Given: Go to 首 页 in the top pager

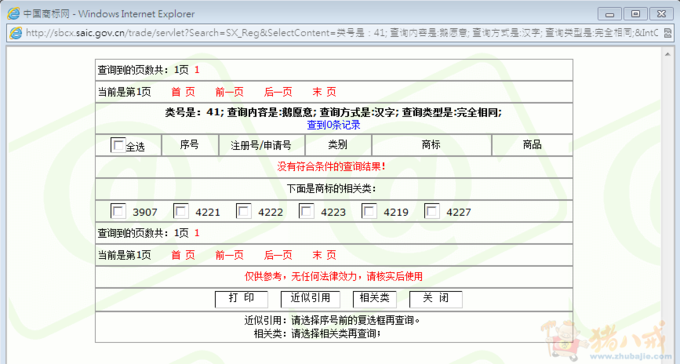Looking at the screenshot, I should coord(183,92).
